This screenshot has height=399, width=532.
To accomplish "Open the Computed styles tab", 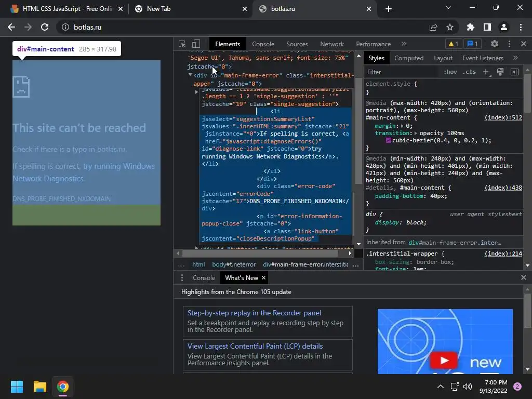I will pos(409,58).
